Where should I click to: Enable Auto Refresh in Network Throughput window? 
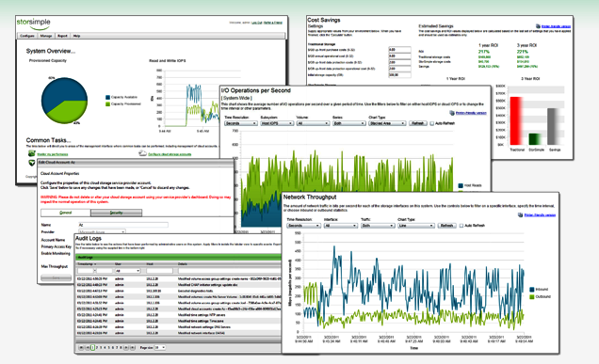click(x=461, y=226)
